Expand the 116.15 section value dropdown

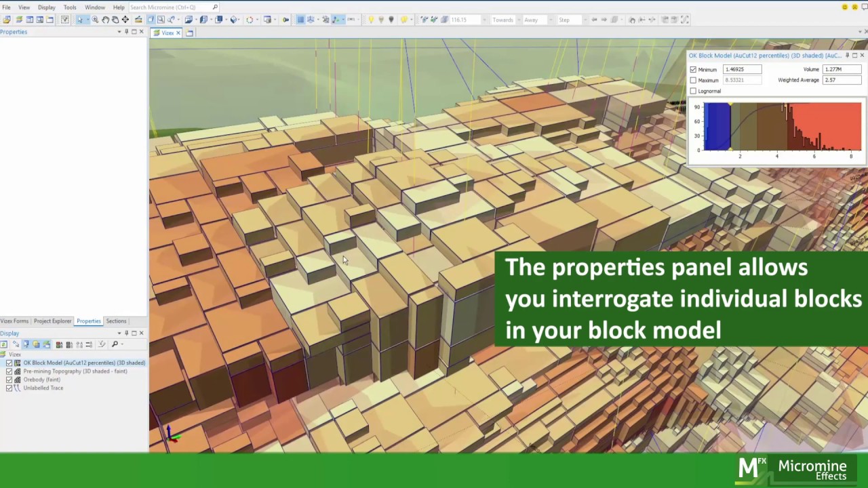[x=484, y=20]
